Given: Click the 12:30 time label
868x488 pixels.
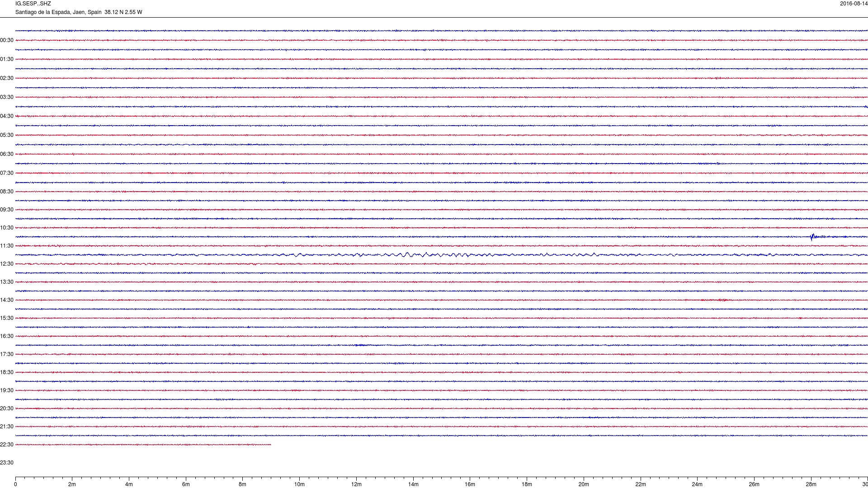Looking at the screenshot, I should click(x=7, y=264).
